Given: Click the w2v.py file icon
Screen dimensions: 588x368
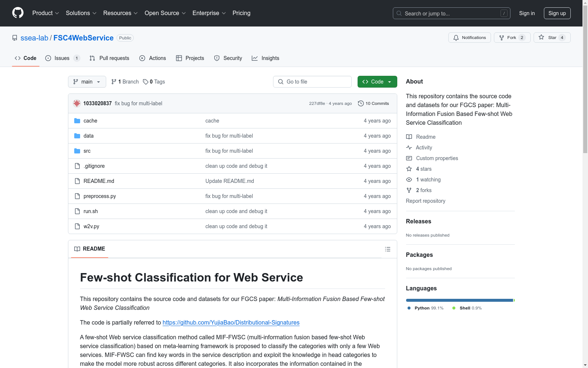Looking at the screenshot, I should click(77, 226).
